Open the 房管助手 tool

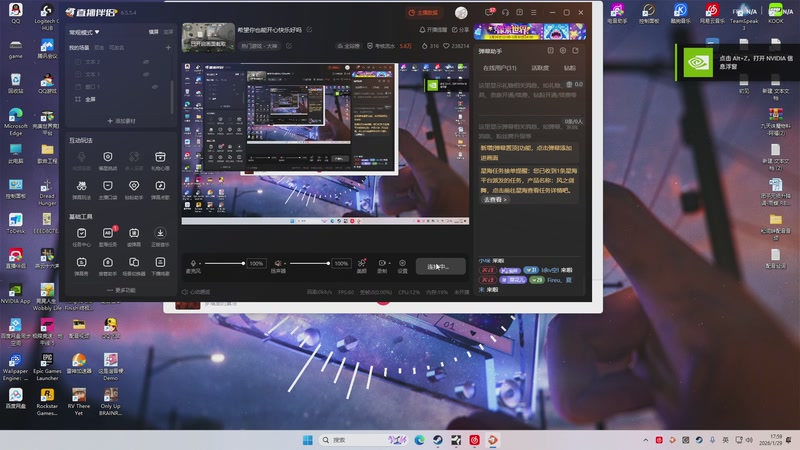click(108, 266)
